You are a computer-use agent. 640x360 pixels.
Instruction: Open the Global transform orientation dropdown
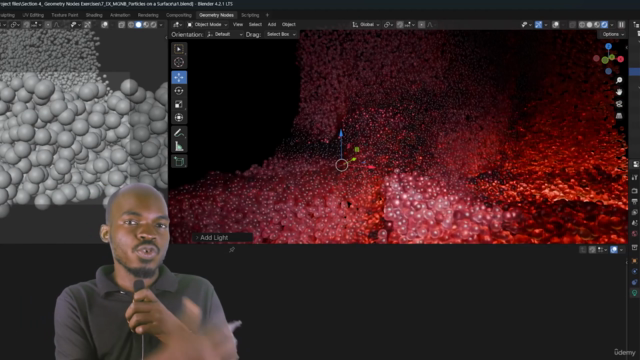[x=366, y=24]
